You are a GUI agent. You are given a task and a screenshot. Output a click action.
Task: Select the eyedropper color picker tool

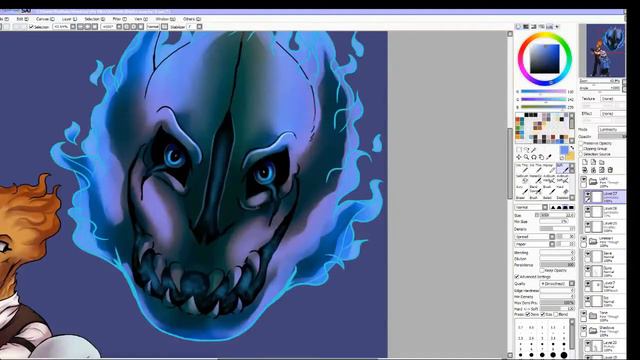[549, 157]
